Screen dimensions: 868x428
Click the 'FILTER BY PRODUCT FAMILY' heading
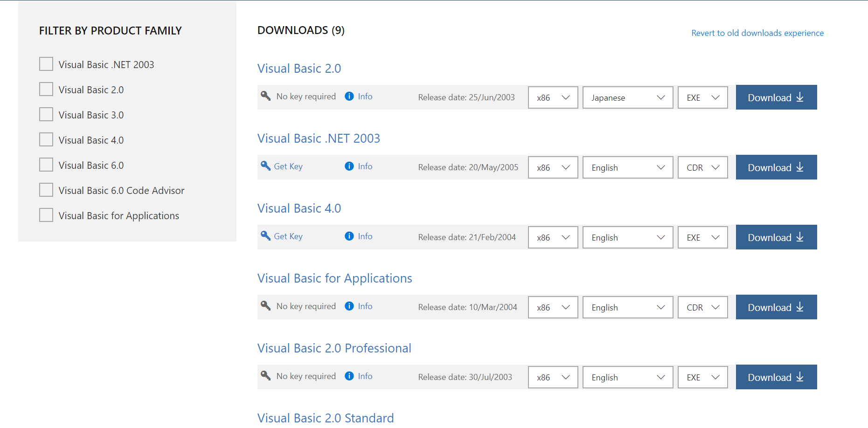coord(111,31)
